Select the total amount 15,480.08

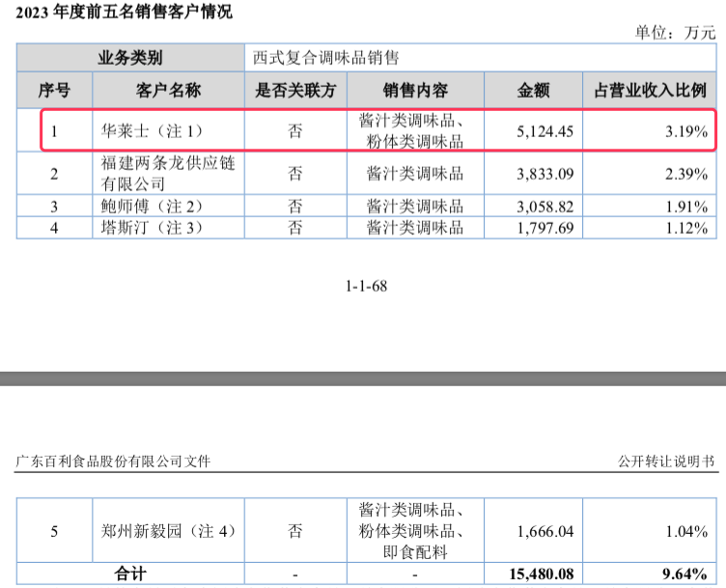click(x=542, y=574)
